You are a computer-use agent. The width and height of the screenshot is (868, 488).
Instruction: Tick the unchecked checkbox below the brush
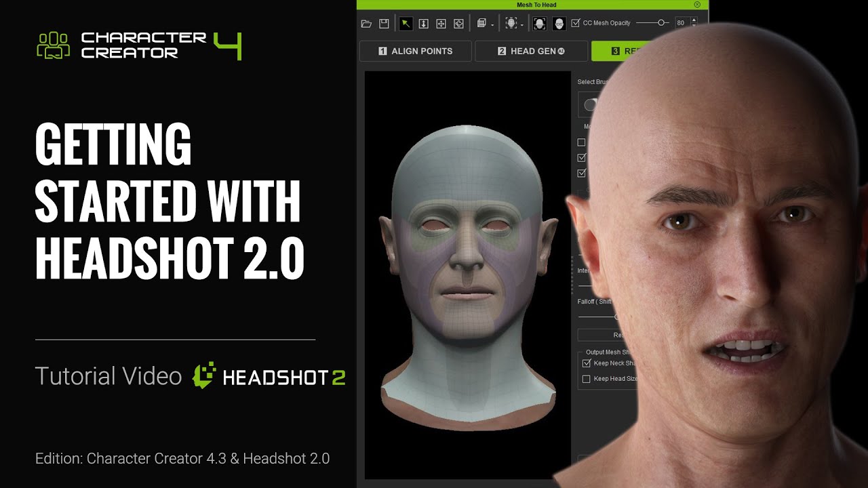[x=581, y=142]
